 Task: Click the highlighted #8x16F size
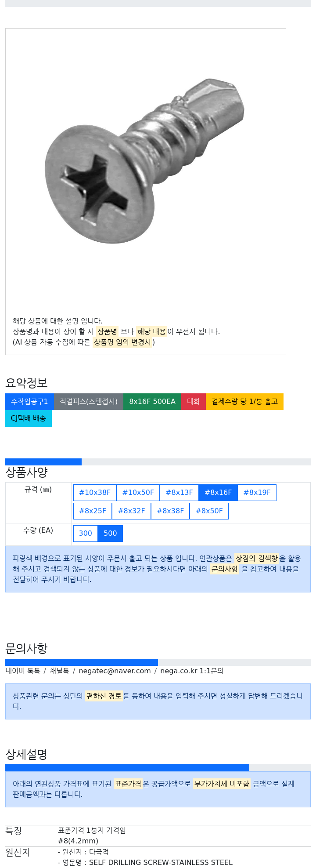coord(218,493)
